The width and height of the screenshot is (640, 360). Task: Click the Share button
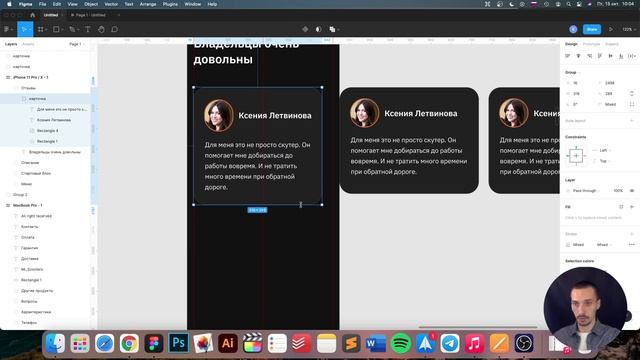[592, 29]
